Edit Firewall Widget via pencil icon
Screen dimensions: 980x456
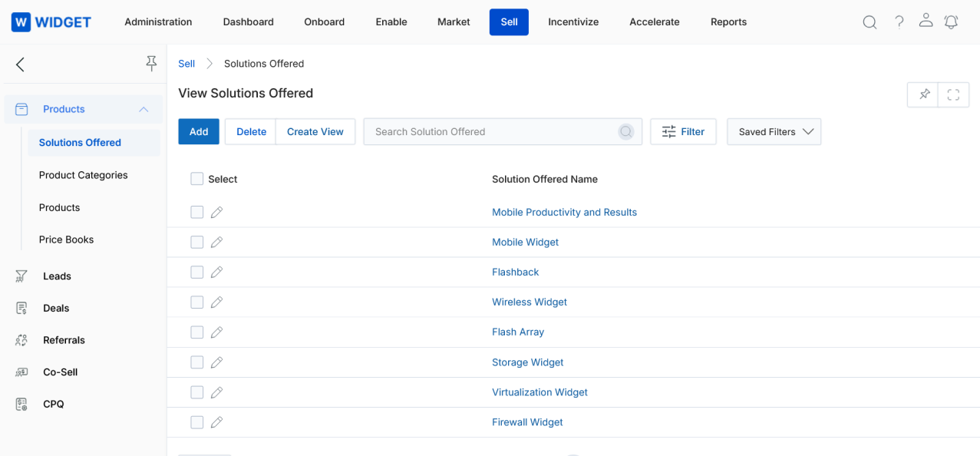click(216, 421)
